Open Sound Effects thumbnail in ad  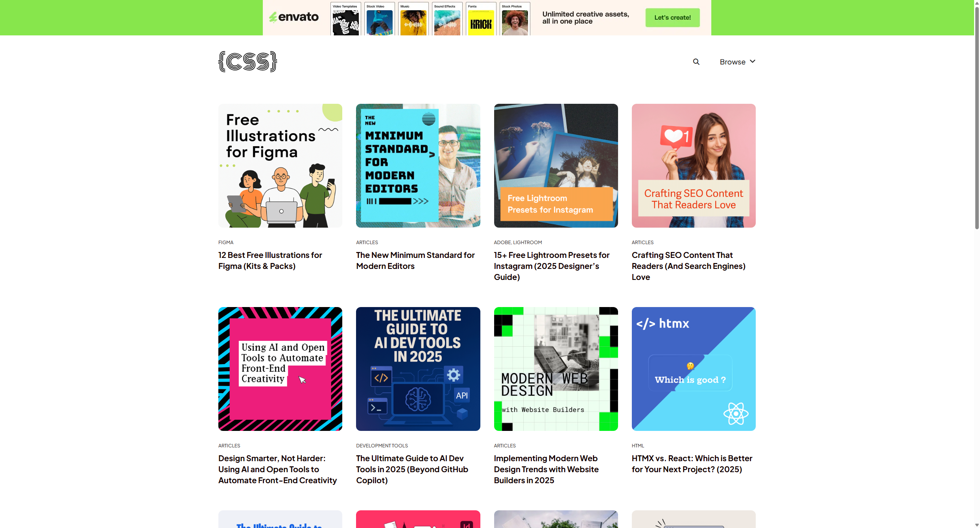tap(447, 19)
